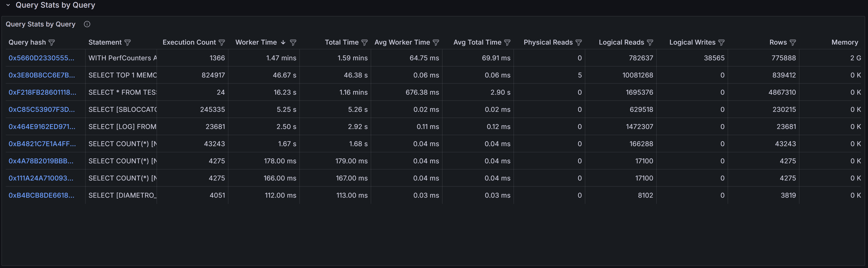
Task: Sort table by Total Time header
Action: pyautogui.click(x=342, y=42)
